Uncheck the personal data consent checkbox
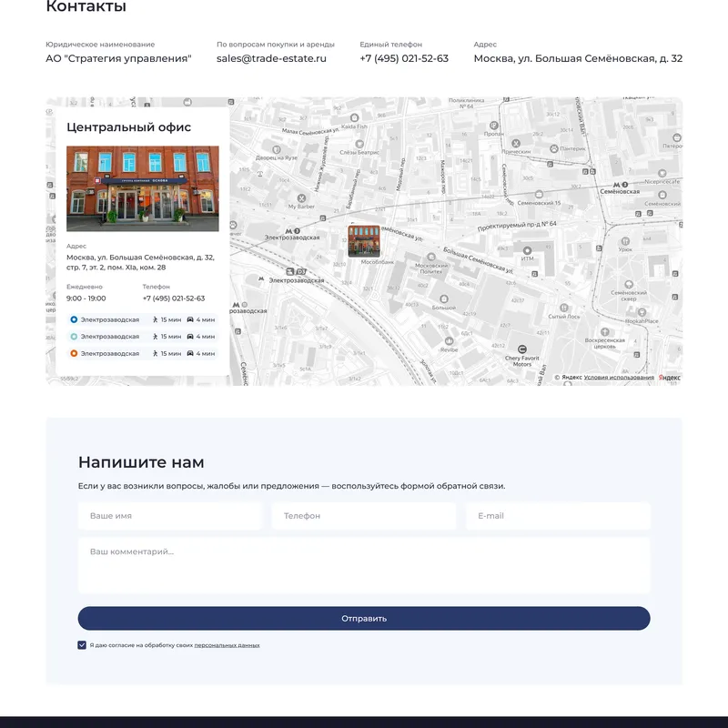 pos(84,643)
